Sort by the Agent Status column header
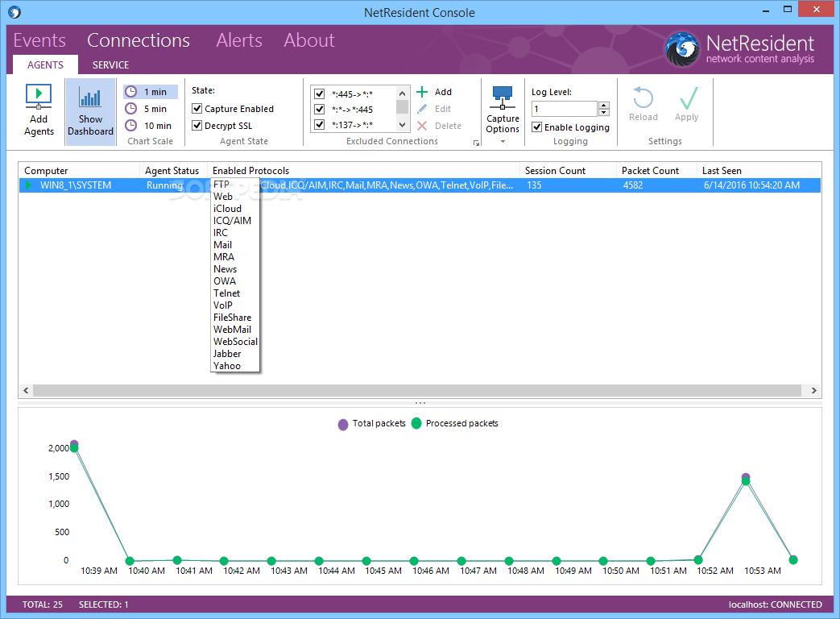This screenshot has height=619, width=840. point(174,170)
